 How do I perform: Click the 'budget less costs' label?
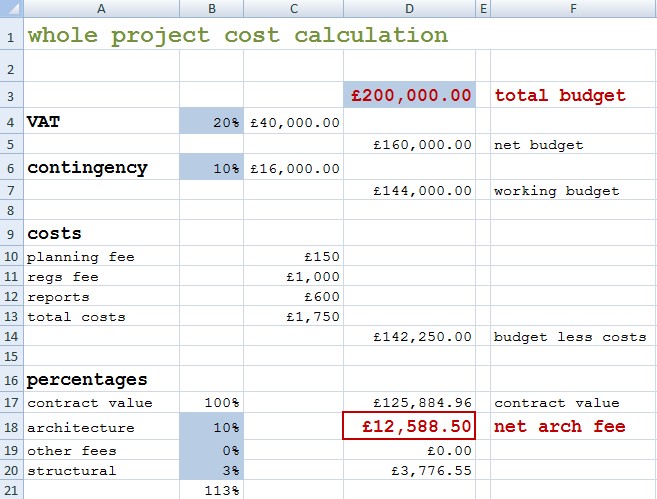click(570, 336)
